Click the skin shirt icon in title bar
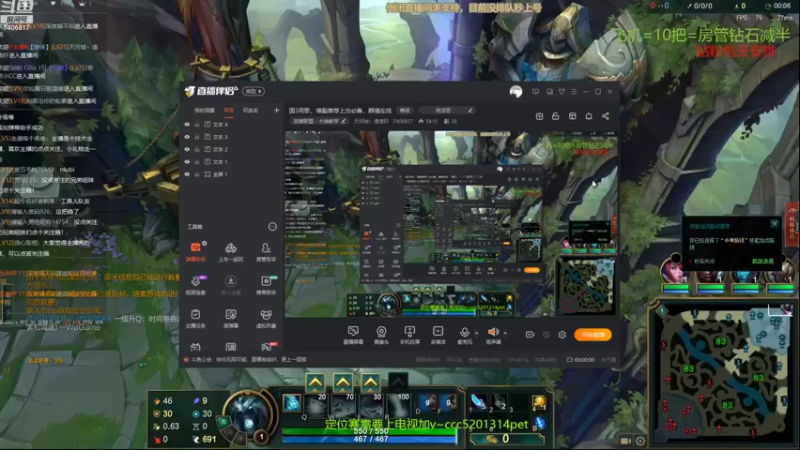This screenshot has height=450, width=800. point(562,92)
